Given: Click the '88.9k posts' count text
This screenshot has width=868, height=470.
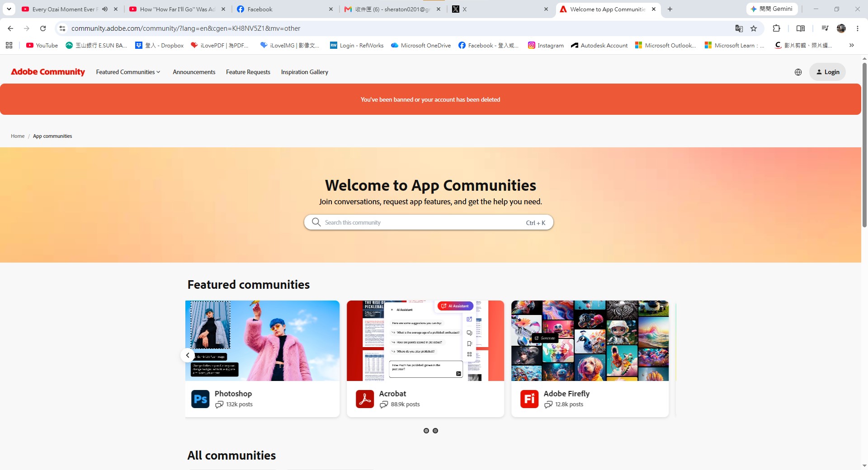Looking at the screenshot, I should tap(406, 404).
